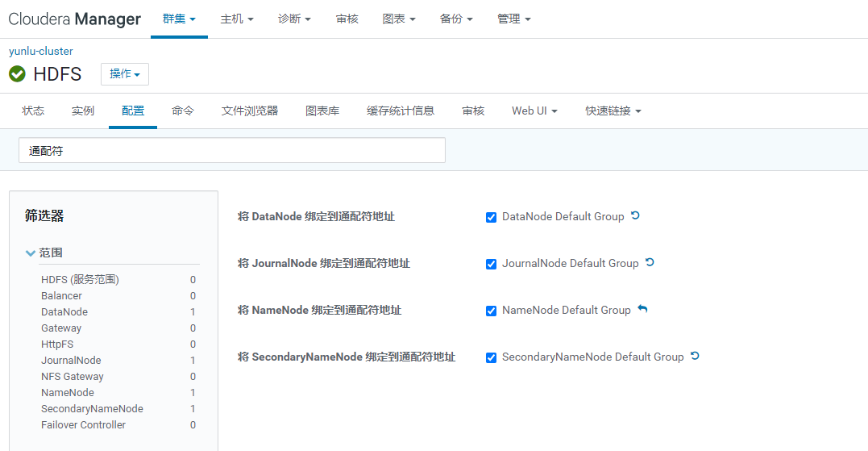Viewport: 868px width, 451px height.
Task: Open the 备份 dropdown menu
Action: click(456, 19)
